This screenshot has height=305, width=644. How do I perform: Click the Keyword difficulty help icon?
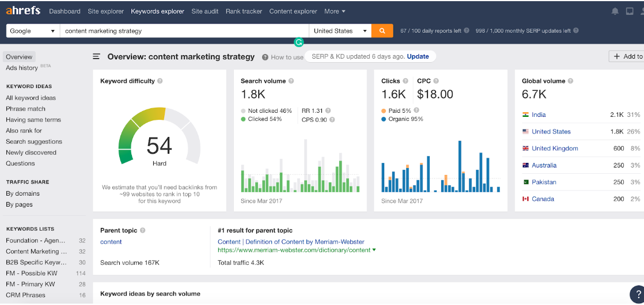pos(160,81)
